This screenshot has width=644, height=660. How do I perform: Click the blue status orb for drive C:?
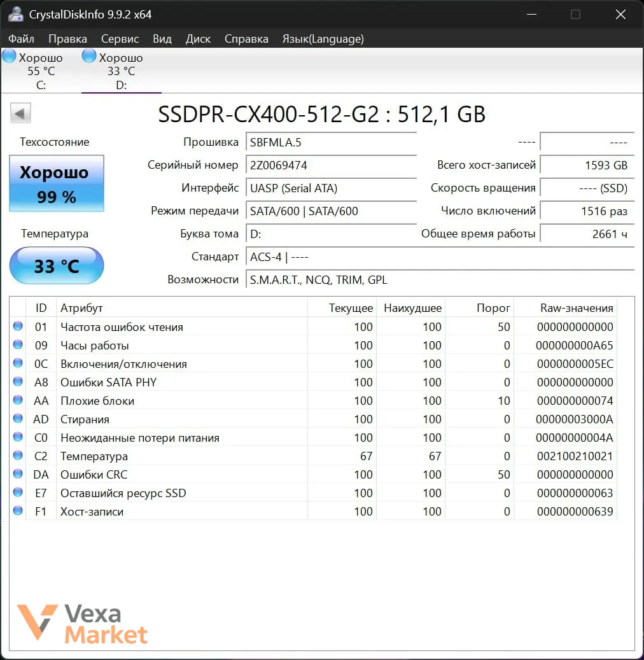coord(9,55)
